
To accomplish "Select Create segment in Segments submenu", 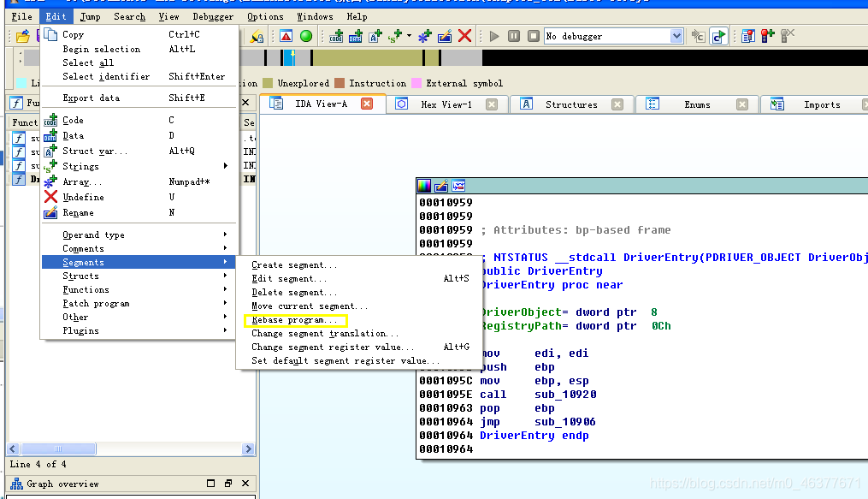I will 360,265.
